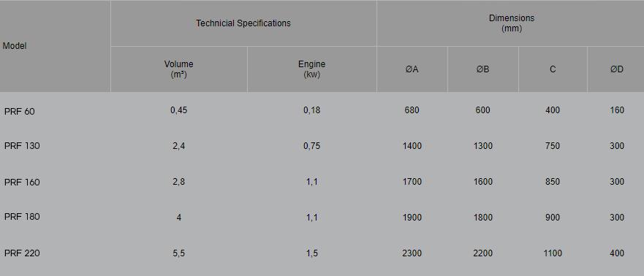Select the 2200 ØB dimension cell
Viewport: 644px width, 276px height.
click(x=482, y=253)
